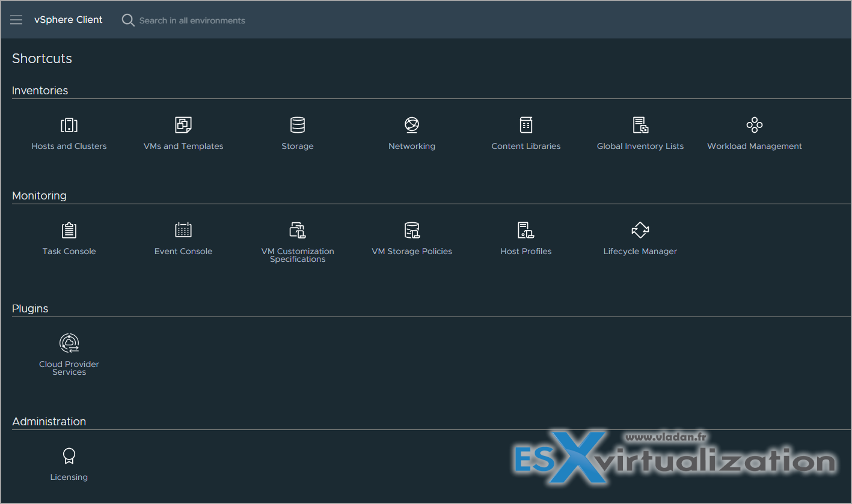The image size is (852, 504).
Task: Click the vSphere Client title
Action: pyautogui.click(x=69, y=20)
